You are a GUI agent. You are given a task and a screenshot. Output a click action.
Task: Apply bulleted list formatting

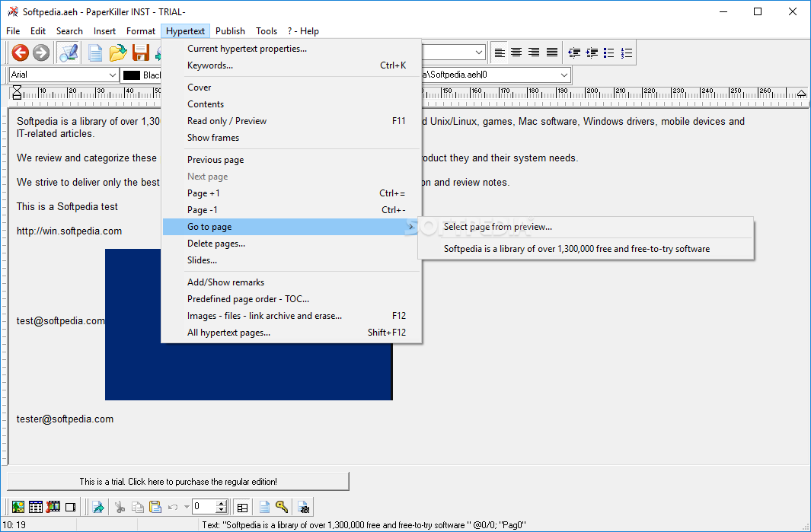pyautogui.click(x=609, y=53)
